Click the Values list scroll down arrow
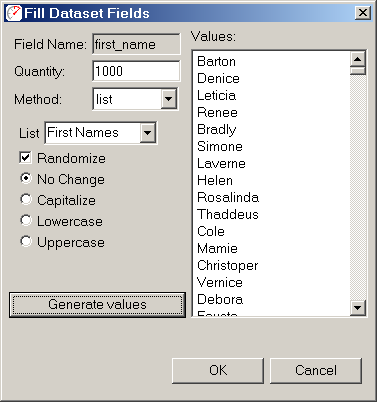Screen dimensions: 377x402 358,307
